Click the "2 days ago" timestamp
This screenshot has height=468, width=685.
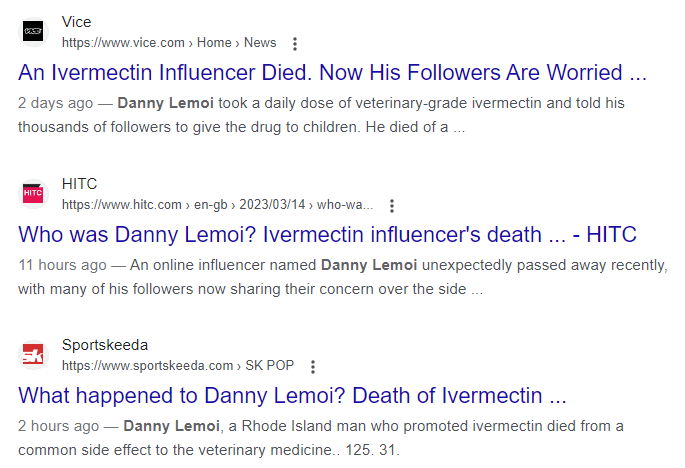(56, 103)
